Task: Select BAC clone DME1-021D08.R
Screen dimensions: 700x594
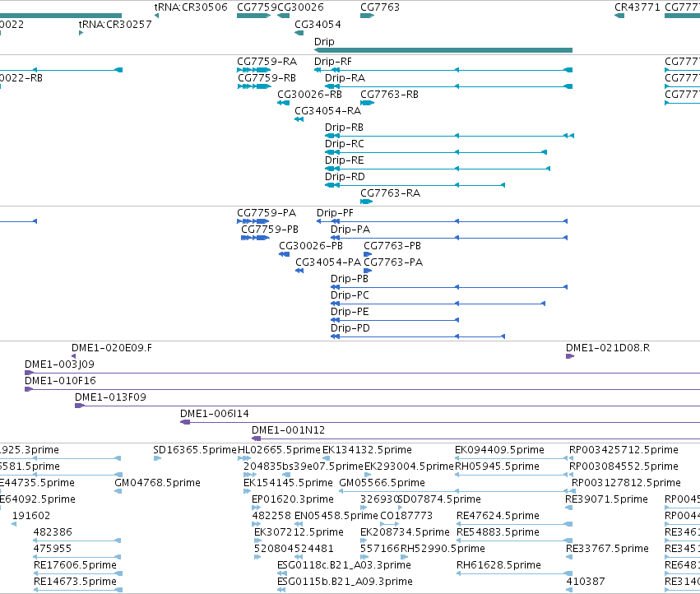Action: click(570, 356)
